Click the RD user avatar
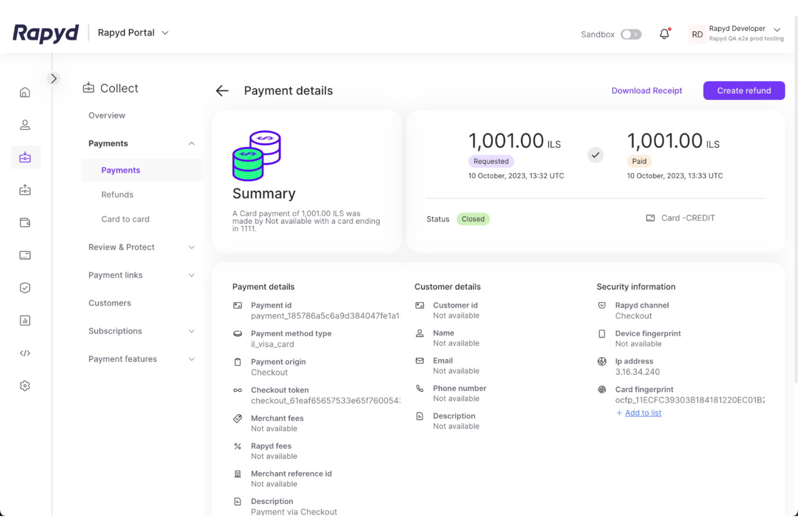Image resolution: width=798 pixels, height=532 pixels. [x=697, y=34]
